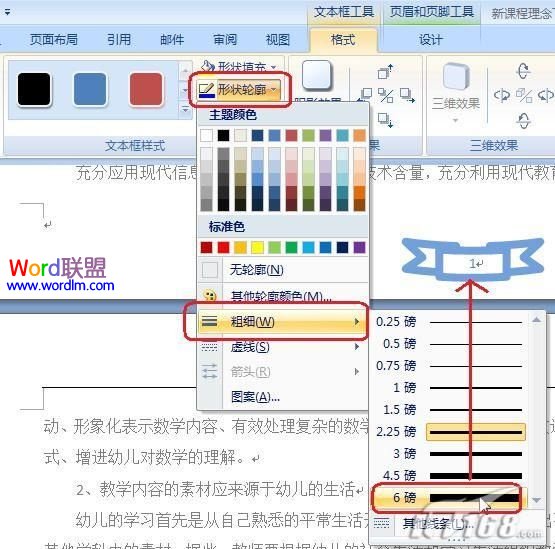The image size is (555, 549).
Task: Click the weight list scroll up arrow
Action: pos(537,320)
